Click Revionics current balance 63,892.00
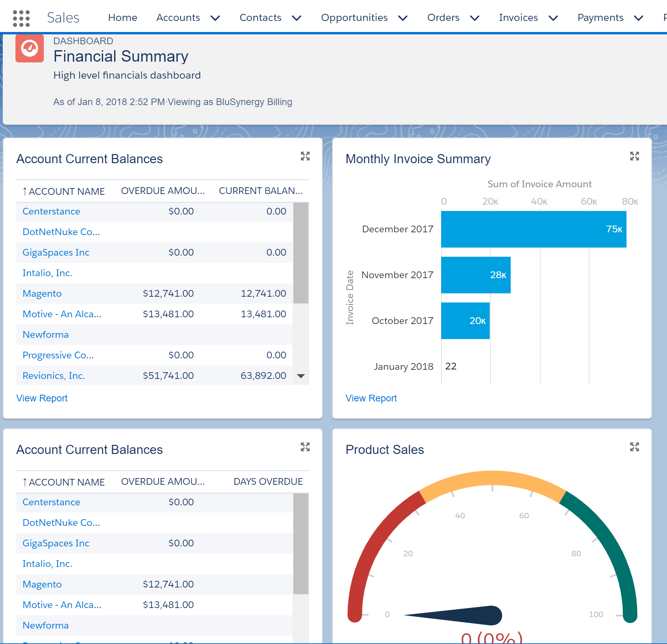The height and width of the screenshot is (644, 667). pos(263,376)
